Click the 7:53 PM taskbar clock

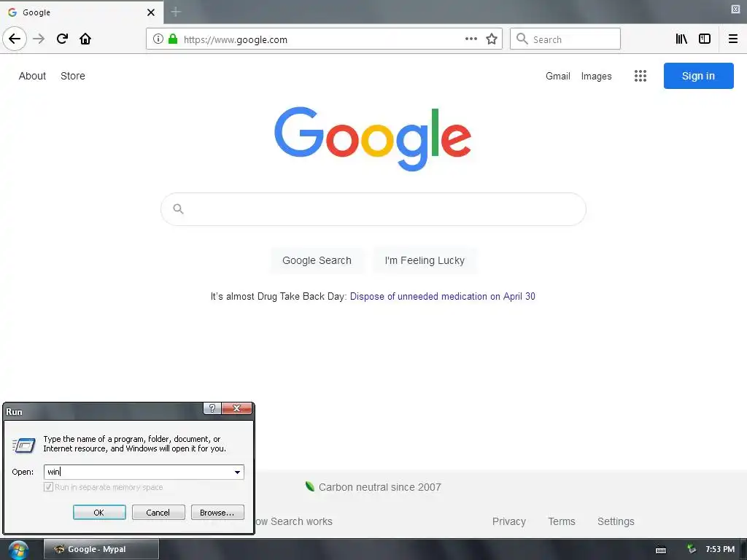coord(720,549)
